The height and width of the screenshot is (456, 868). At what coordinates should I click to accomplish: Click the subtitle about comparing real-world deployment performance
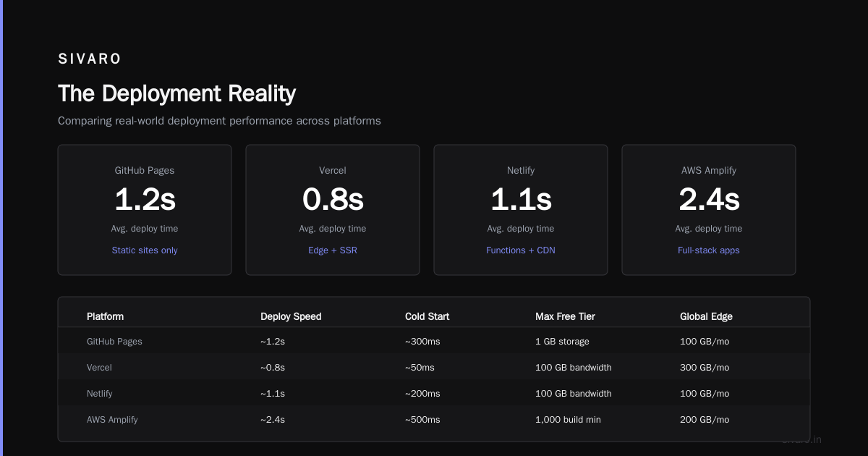coord(219,121)
